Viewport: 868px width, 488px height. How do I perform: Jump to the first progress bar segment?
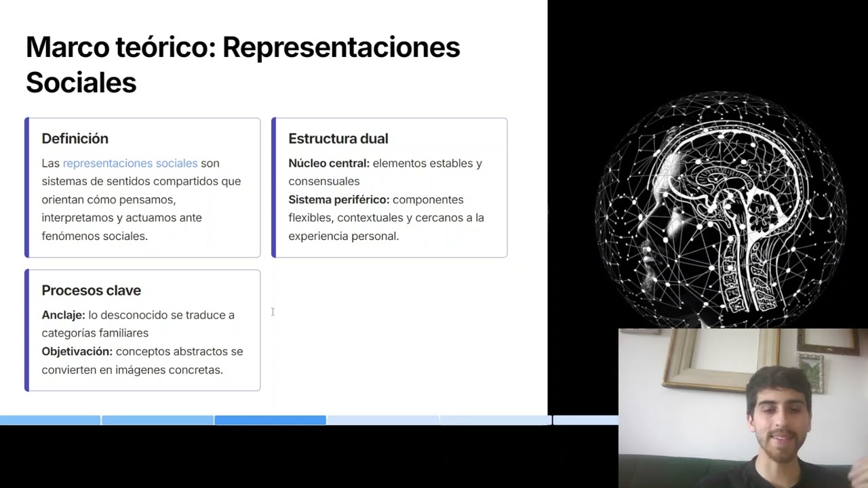click(x=50, y=420)
